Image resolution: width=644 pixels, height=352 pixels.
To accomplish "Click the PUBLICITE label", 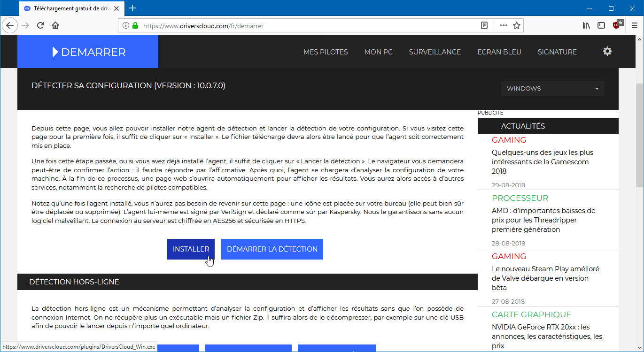I will [x=490, y=113].
